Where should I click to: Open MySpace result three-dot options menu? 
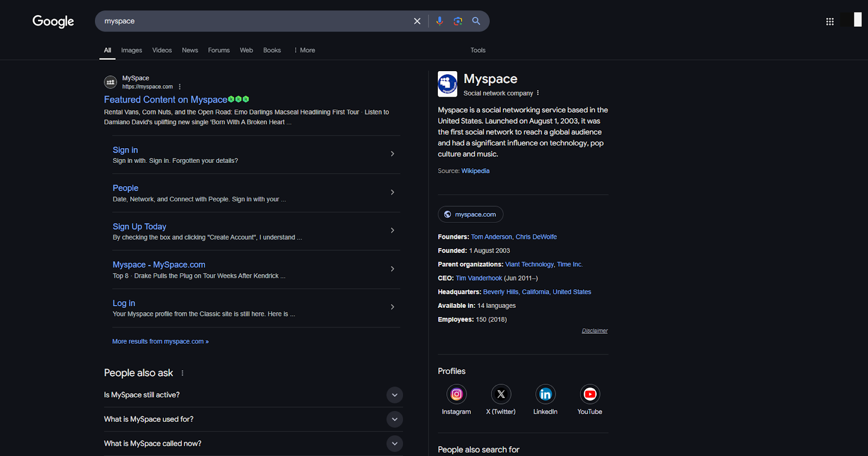(180, 87)
